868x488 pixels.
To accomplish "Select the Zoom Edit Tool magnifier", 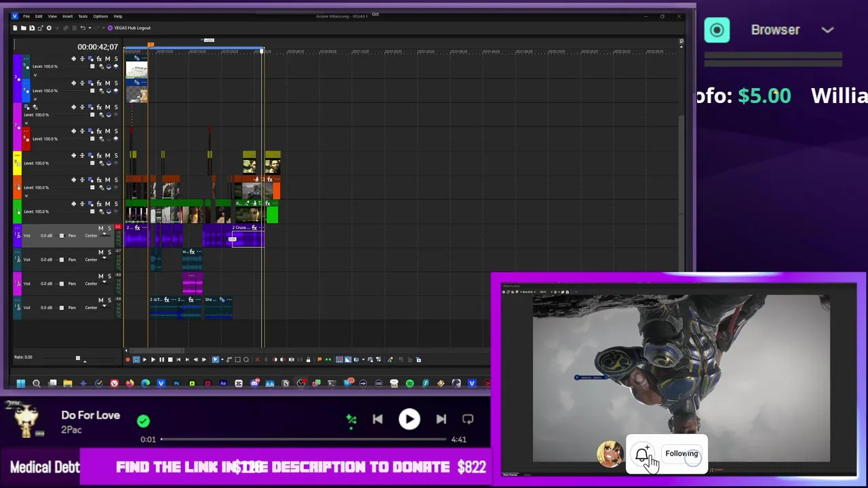I will click(x=246, y=359).
